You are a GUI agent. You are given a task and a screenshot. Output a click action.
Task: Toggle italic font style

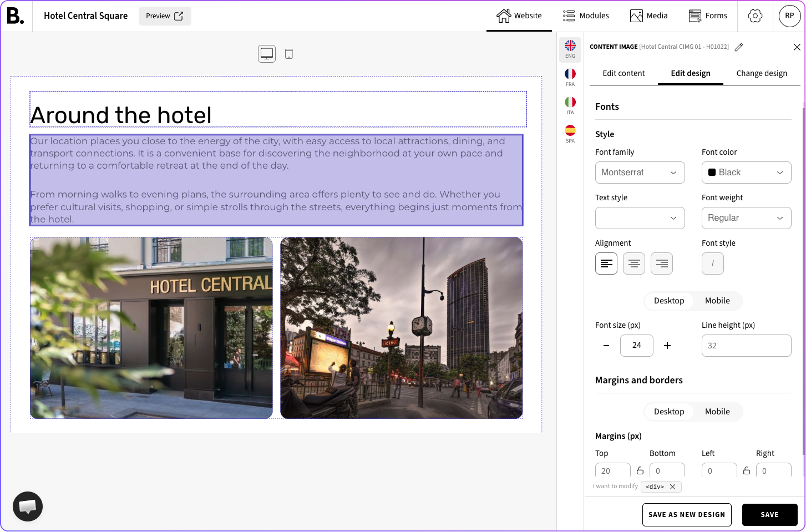tap(713, 264)
